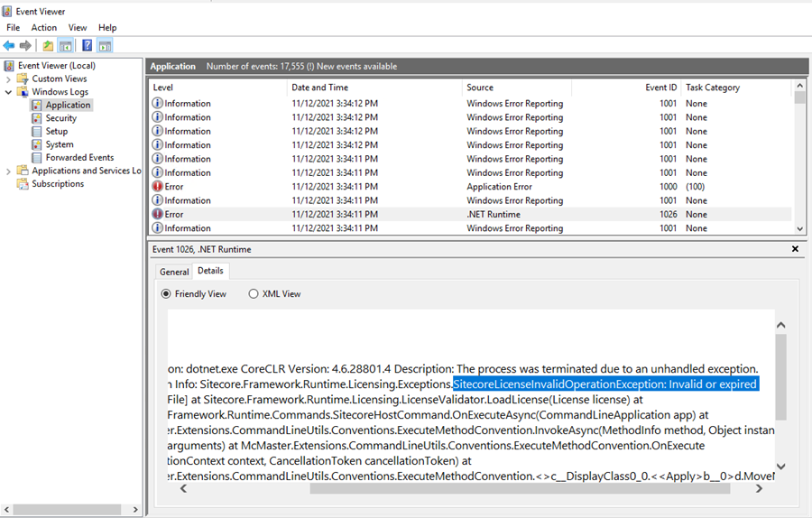This screenshot has width=812, height=518.
Task: Select the Friendly View radio button
Action: (x=166, y=294)
